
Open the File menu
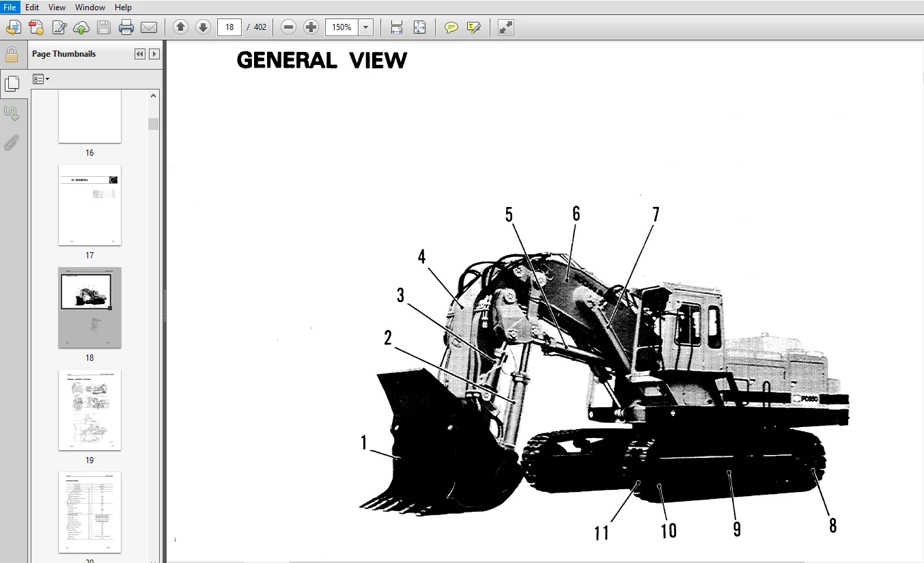tap(10, 7)
